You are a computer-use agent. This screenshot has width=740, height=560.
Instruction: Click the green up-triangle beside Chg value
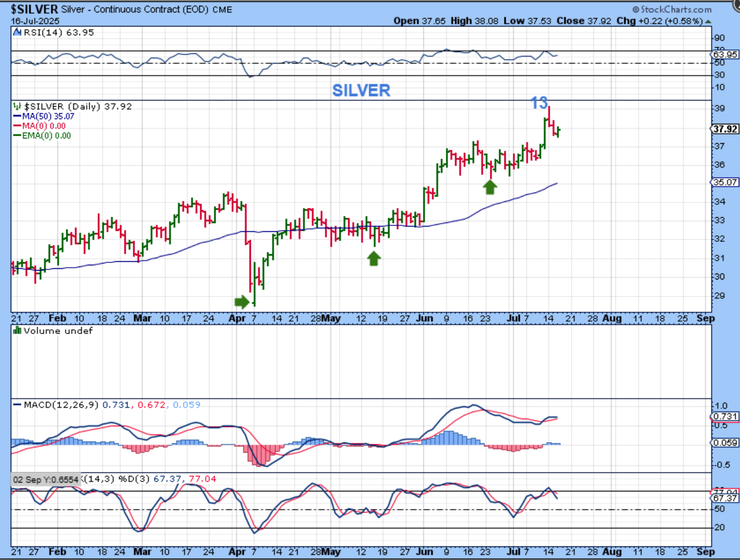point(708,21)
